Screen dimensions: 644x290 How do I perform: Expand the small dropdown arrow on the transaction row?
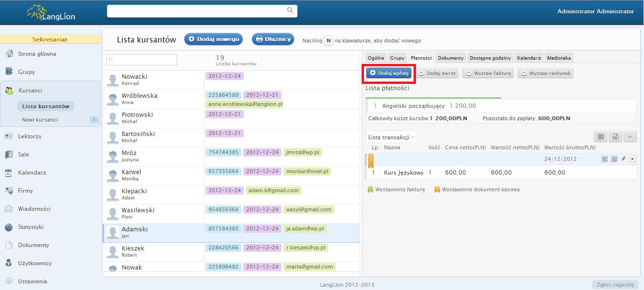633,159
